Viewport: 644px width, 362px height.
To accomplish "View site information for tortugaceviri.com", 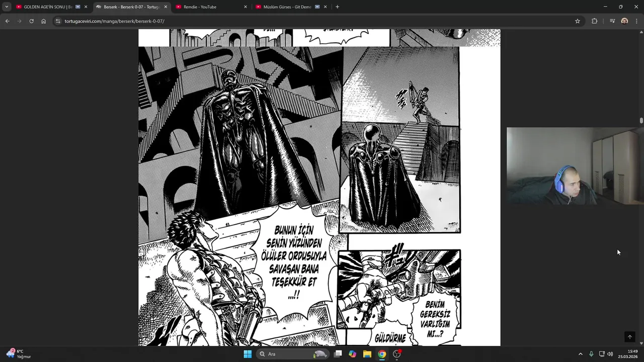I will [x=58, y=21].
